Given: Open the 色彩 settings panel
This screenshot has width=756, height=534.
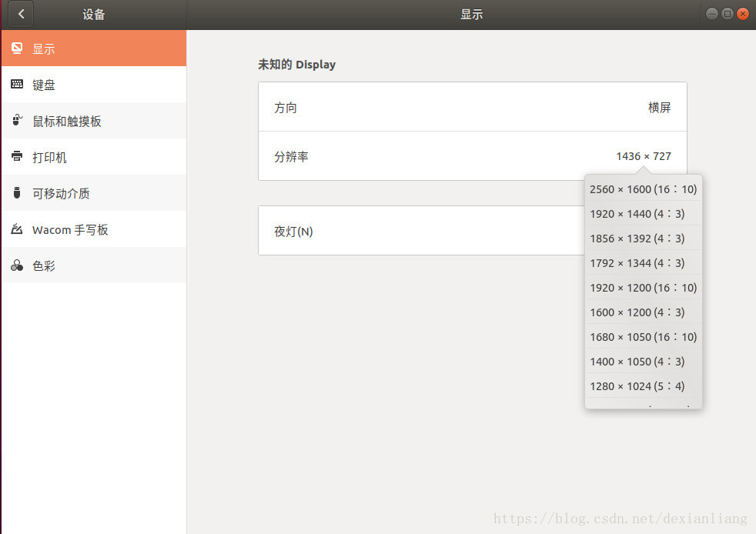Looking at the screenshot, I should [x=94, y=265].
